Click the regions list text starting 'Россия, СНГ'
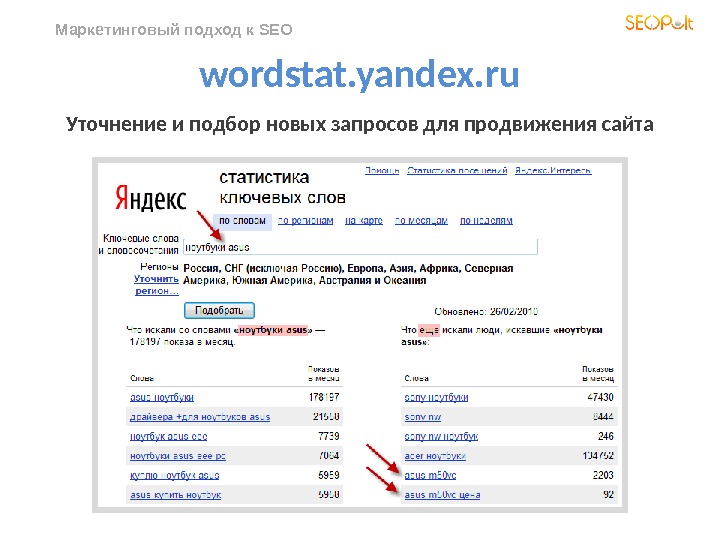 pos(348,274)
